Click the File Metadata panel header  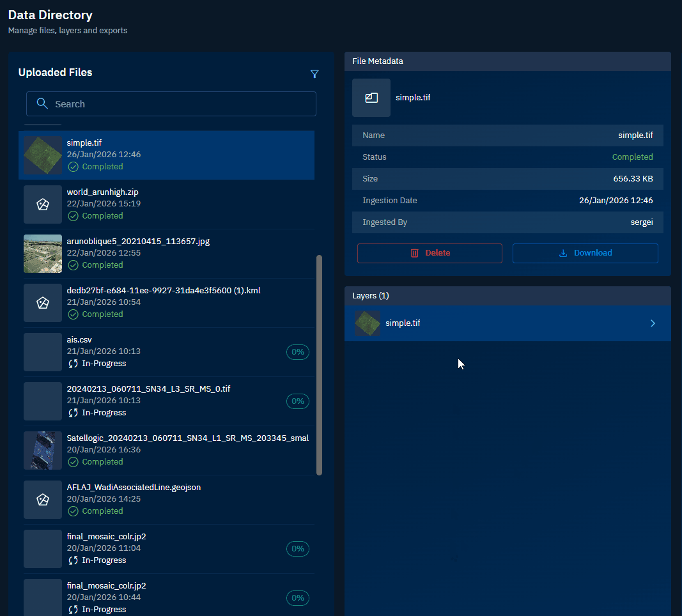pyautogui.click(x=508, y=61)
